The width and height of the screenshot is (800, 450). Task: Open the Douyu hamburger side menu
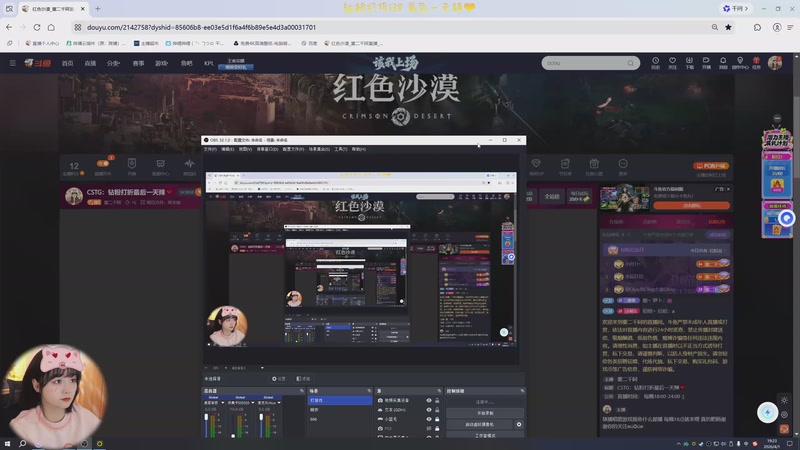click(12, 63)
